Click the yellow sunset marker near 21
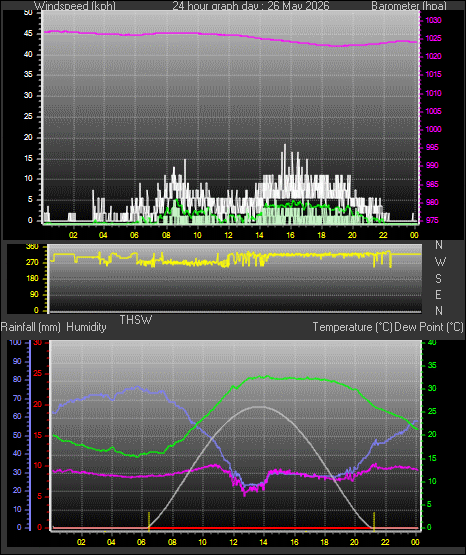Viewport: 466px width, 555px height. click(x=374, y=521)
